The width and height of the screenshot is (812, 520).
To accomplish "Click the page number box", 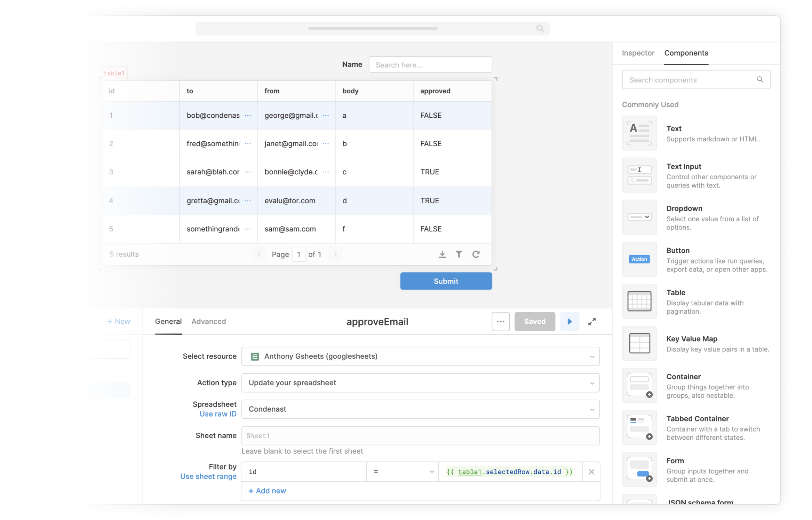I will pos(299,254).
